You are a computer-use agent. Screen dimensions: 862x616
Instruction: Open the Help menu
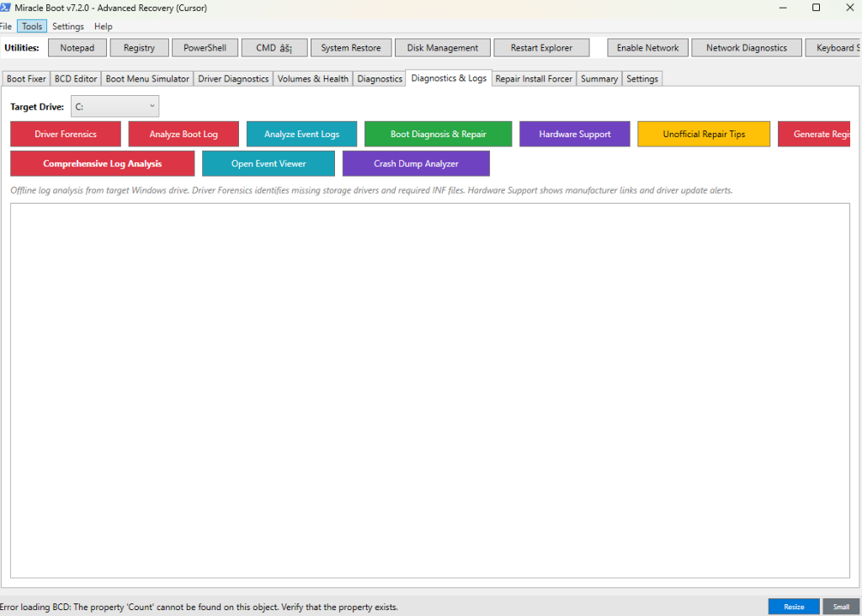[x=103, y=26]
